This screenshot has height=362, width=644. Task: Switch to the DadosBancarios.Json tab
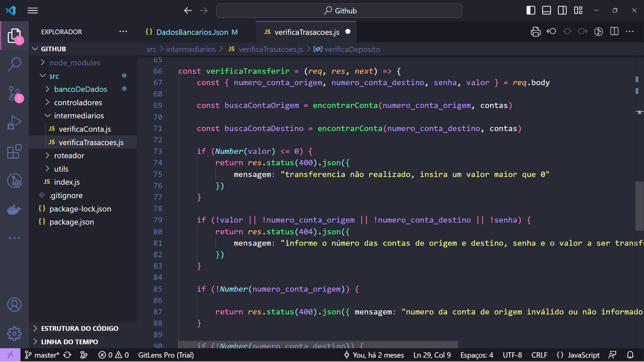click(192, 32)
